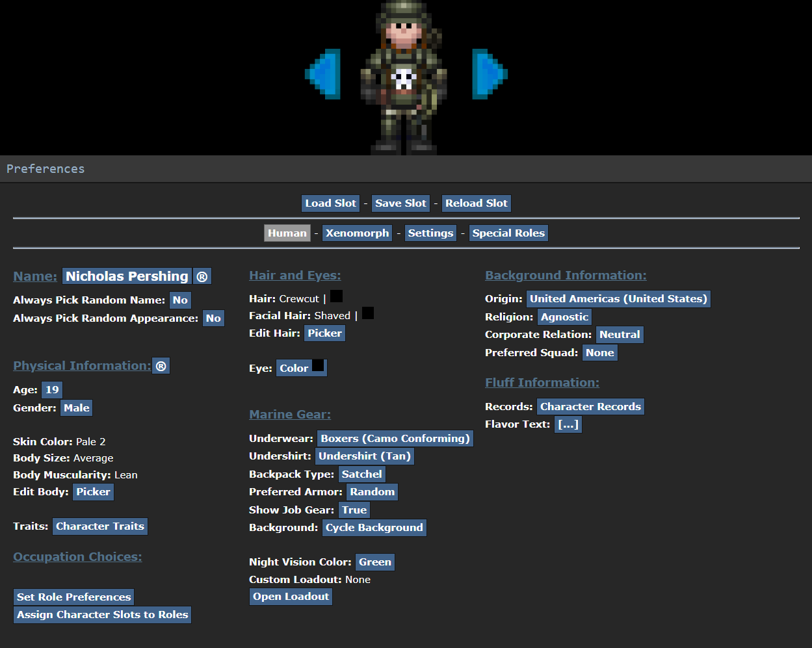The image size is (812, 648).
Task: Toggle Always Pick Random Appearance option
Action: pyautogui.click(x=213, y=318)
